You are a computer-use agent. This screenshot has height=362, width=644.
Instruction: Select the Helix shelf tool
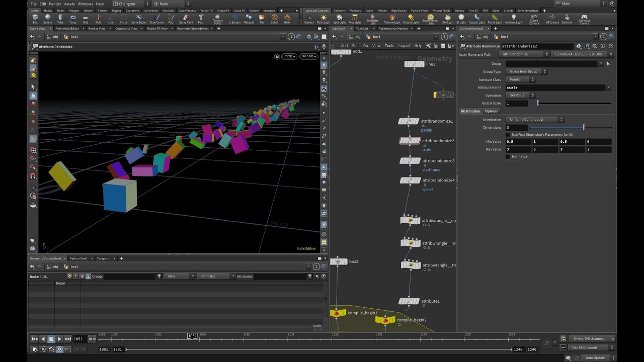click(x=287, y=19)
